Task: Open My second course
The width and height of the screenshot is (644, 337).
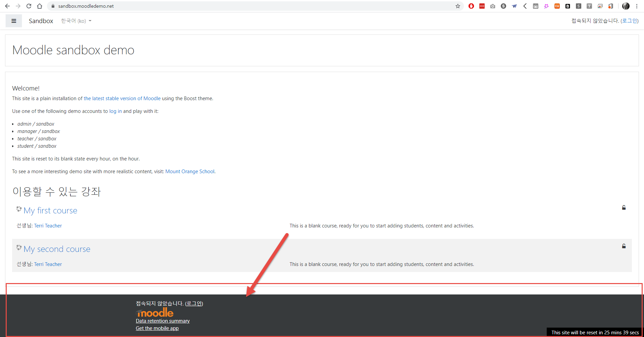Action: [57, 249]
